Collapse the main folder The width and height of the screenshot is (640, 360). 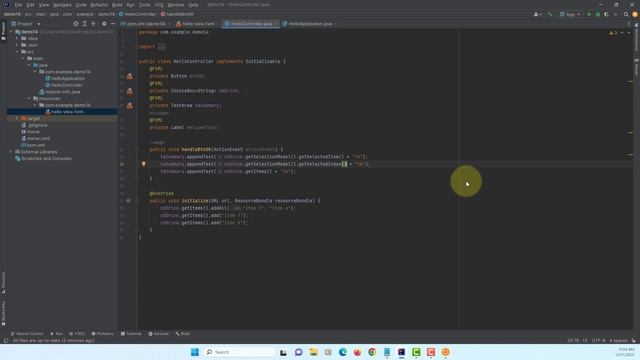coord(23,58)
